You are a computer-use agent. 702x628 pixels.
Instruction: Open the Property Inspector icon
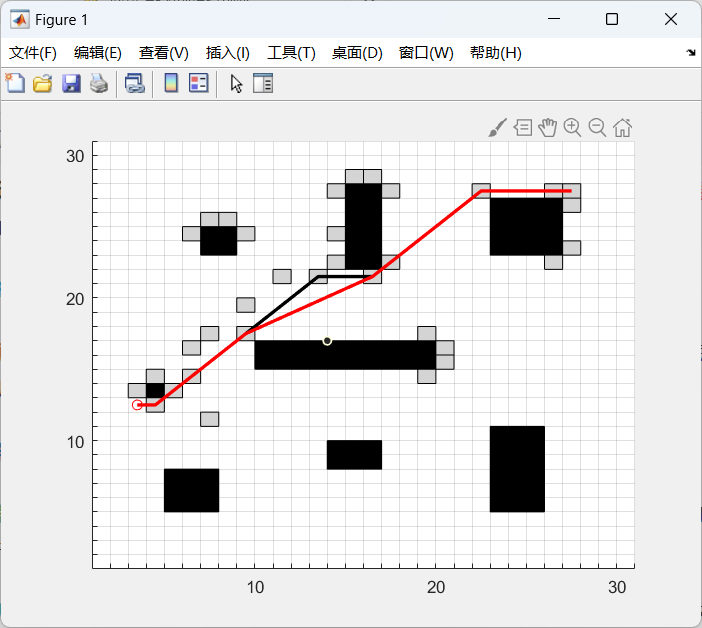point(263,83)
